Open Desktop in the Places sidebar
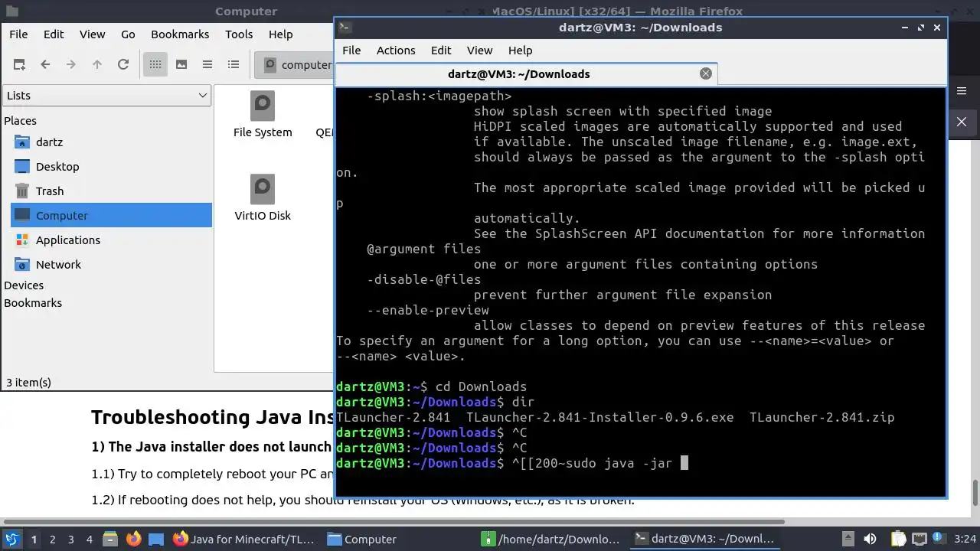Screen dimensions: 980x551 [57, 167]
